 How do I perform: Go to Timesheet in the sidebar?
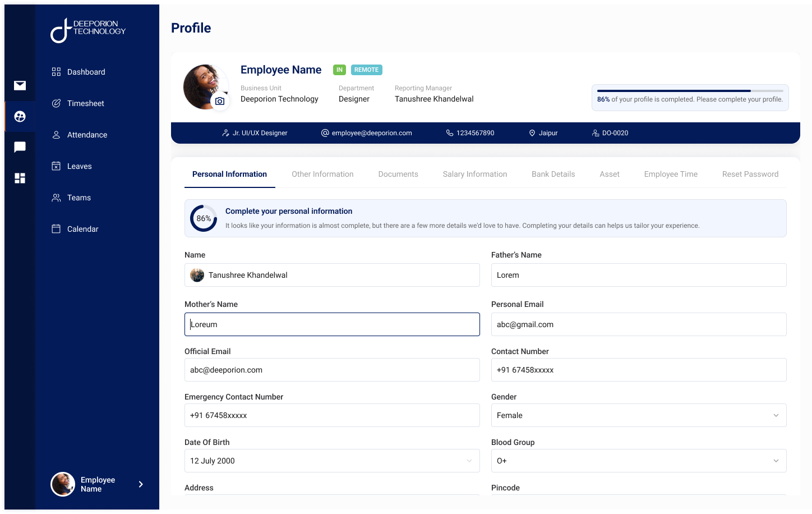click(85, 103)
